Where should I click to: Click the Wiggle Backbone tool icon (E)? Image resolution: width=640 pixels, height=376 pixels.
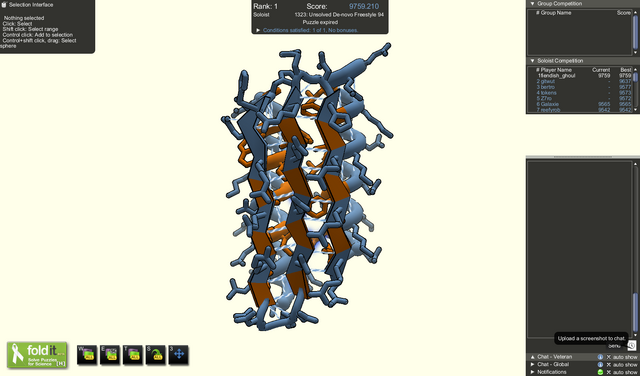click(110, 355)
